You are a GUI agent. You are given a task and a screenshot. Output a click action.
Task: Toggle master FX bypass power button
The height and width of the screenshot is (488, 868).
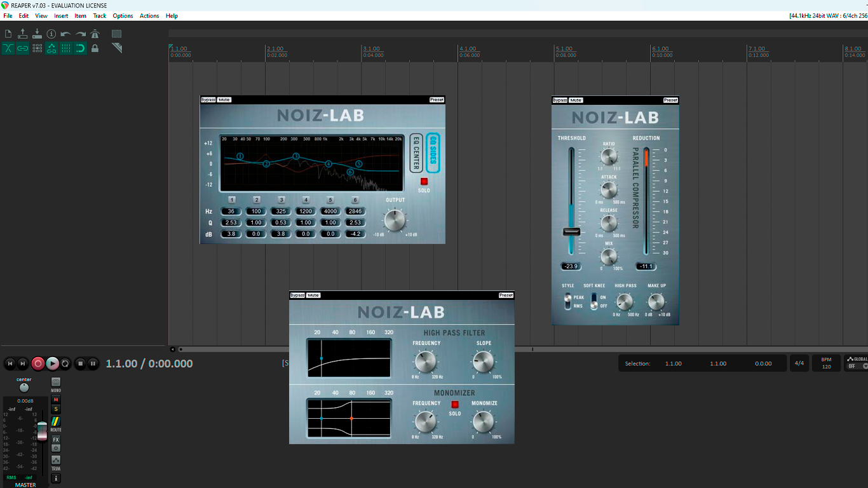56,448
